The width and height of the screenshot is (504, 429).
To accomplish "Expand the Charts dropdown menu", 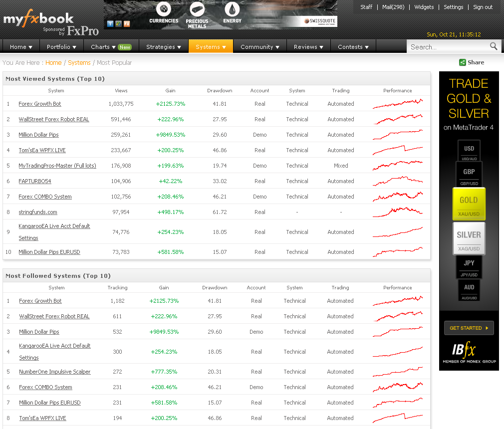I will [111, 47].
